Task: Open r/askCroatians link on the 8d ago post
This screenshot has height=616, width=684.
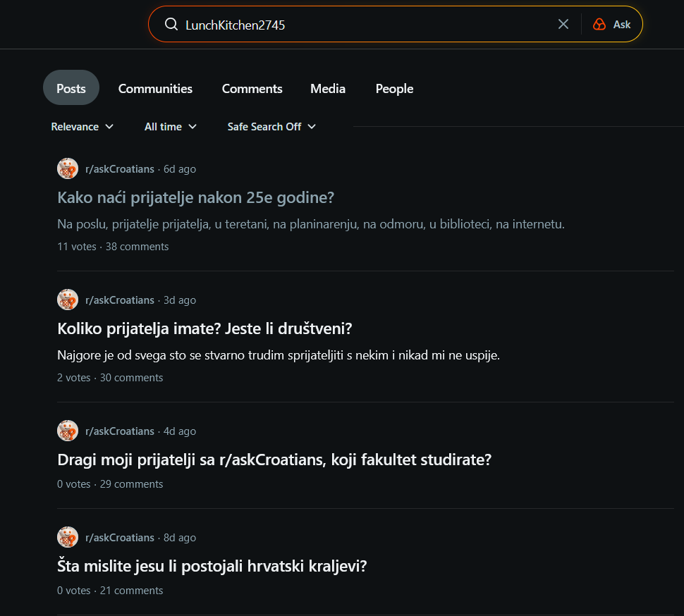Action: click(120, 538)
